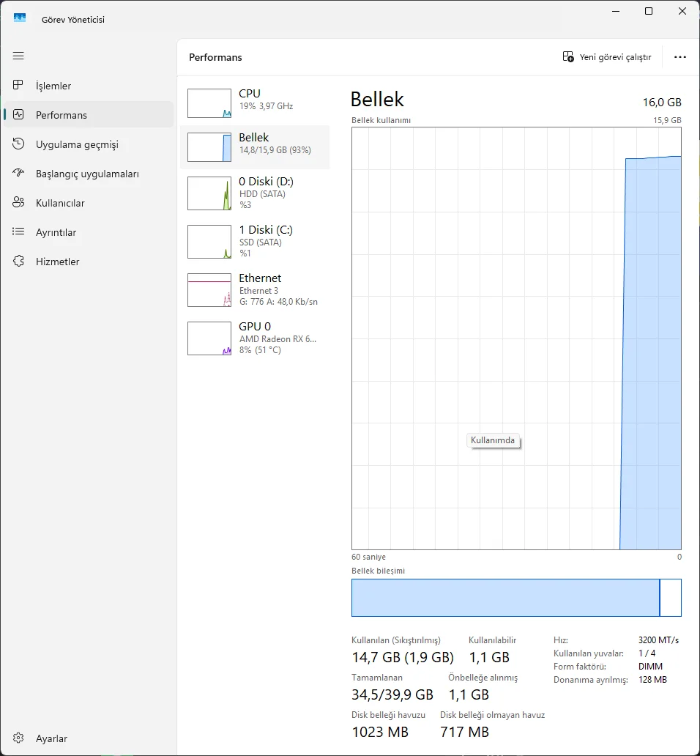The image size is (700, 756).
Task: Open Ayarlar at the bottom
Action: 89,738
